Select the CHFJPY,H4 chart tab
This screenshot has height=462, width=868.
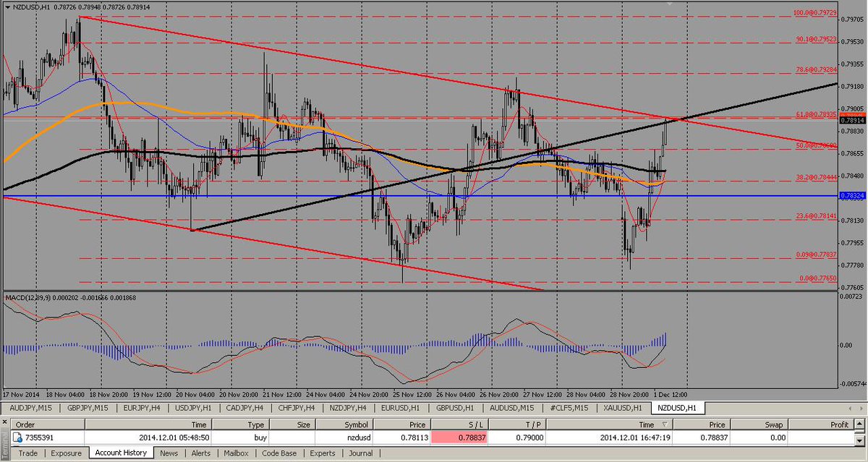point(297,408)
